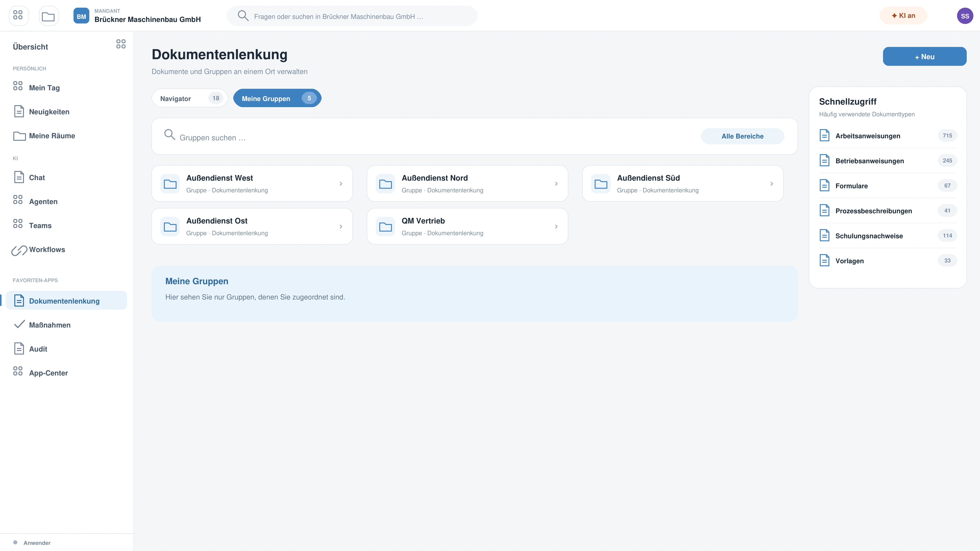Open the Alle Bereiche filter

[x=742, y=136]
